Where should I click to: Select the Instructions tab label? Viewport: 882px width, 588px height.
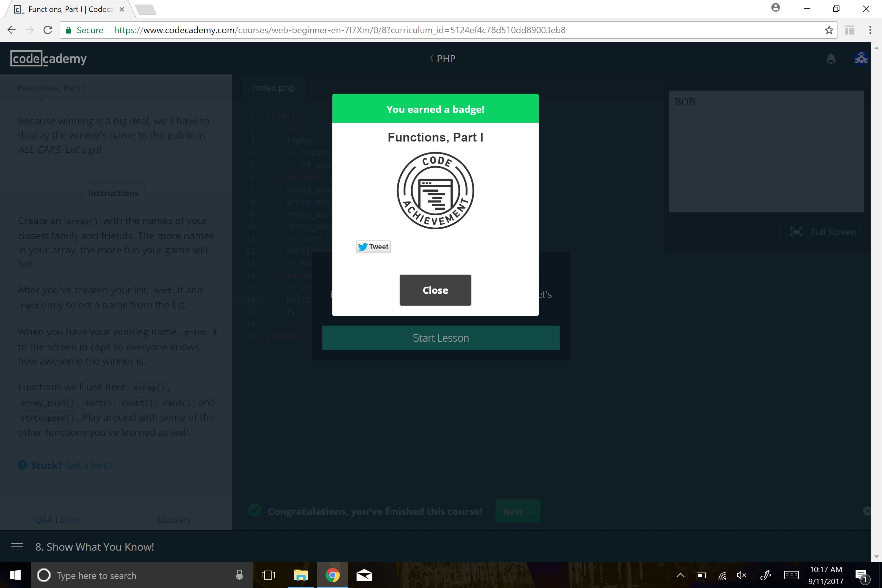(x=113, y=193)
